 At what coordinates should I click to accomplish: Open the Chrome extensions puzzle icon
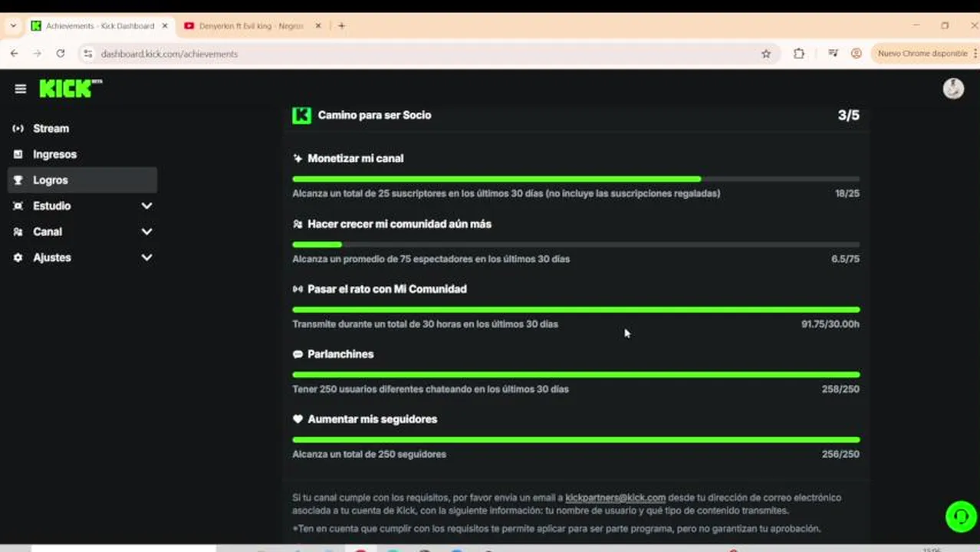pos(799,54)
